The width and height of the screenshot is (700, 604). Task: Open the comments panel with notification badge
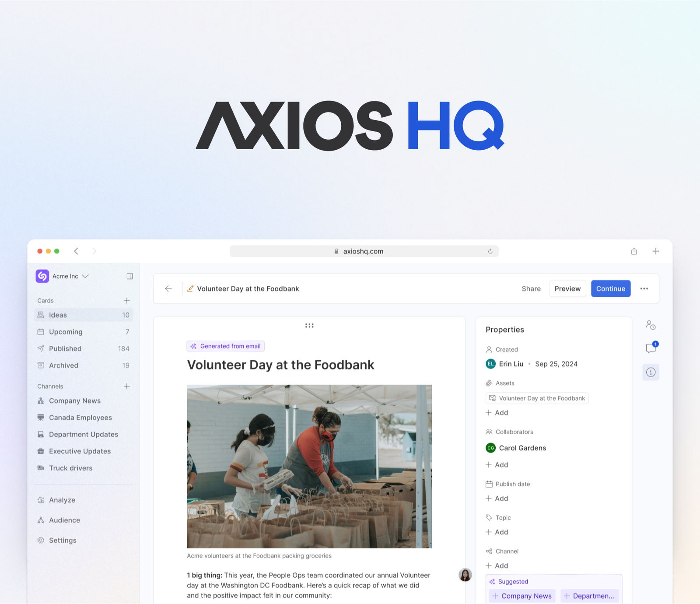pyautogui.click(x=651, y=348)
